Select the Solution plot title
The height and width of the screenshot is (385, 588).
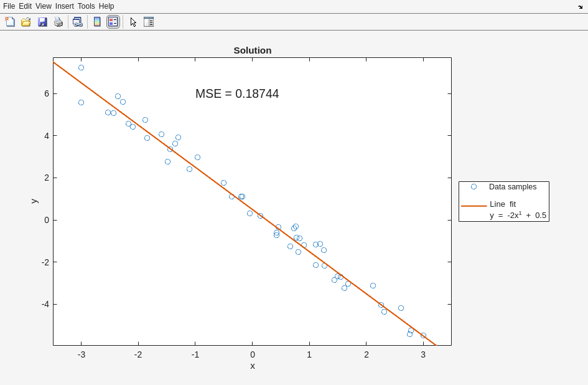(x=252, y=50)
